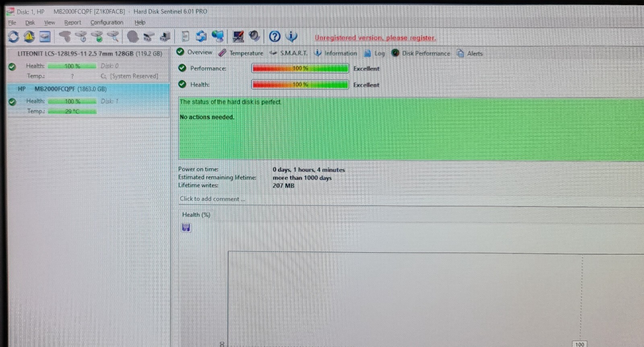The height and width of the screenshot is (347, 644).
Task: Open the View menu
Action: pos(50,23)
